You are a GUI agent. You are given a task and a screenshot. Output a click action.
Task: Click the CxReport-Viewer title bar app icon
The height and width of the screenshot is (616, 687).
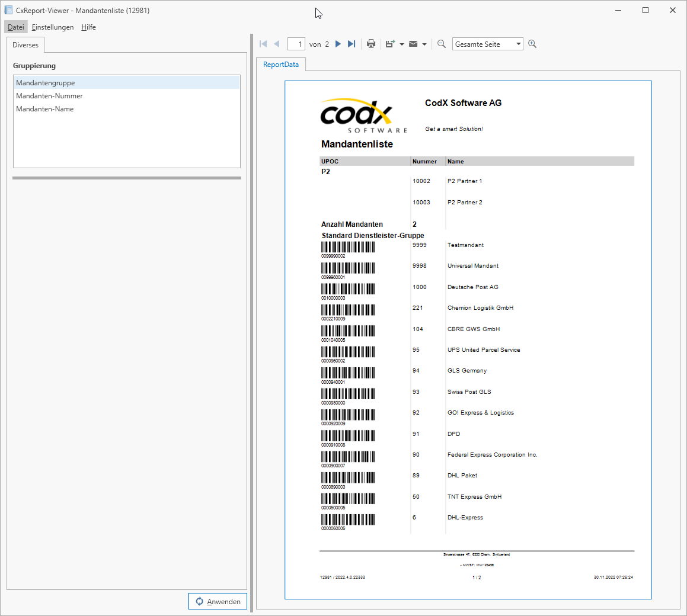(x=8, y=10)
